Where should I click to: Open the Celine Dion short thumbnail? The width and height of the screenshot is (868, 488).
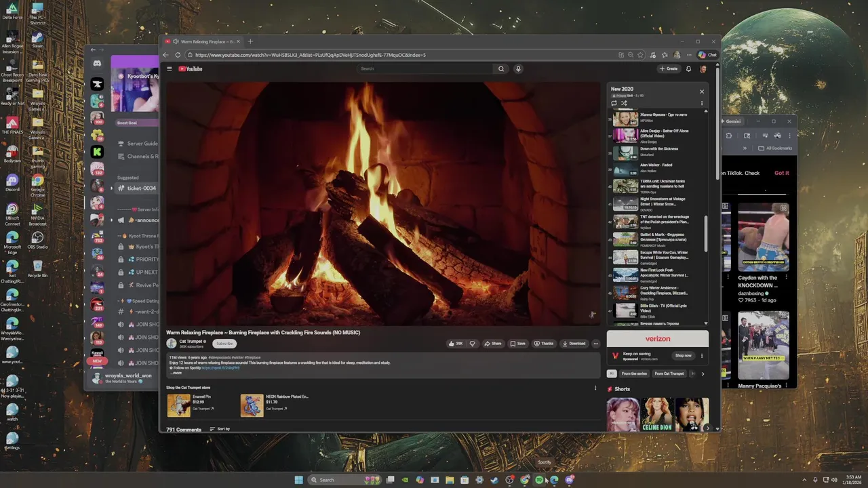(658, 414)
